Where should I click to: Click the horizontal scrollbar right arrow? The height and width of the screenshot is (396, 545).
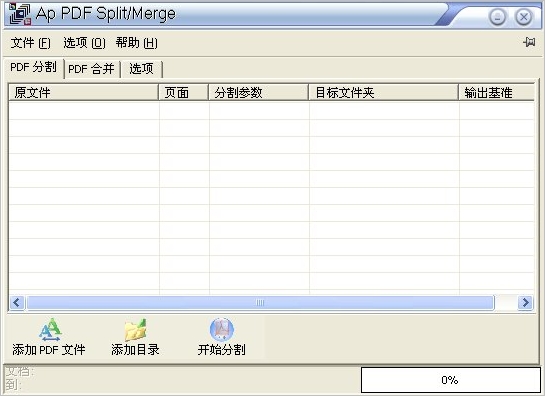coord(525,302)
